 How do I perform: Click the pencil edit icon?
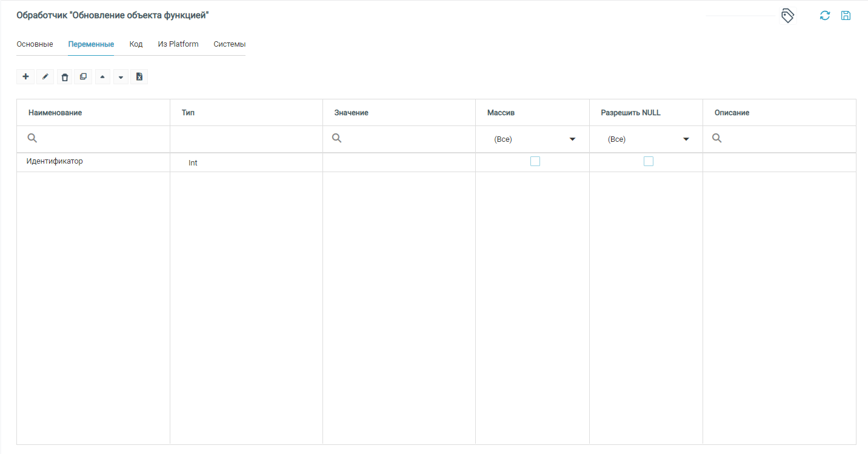[45, 77]
